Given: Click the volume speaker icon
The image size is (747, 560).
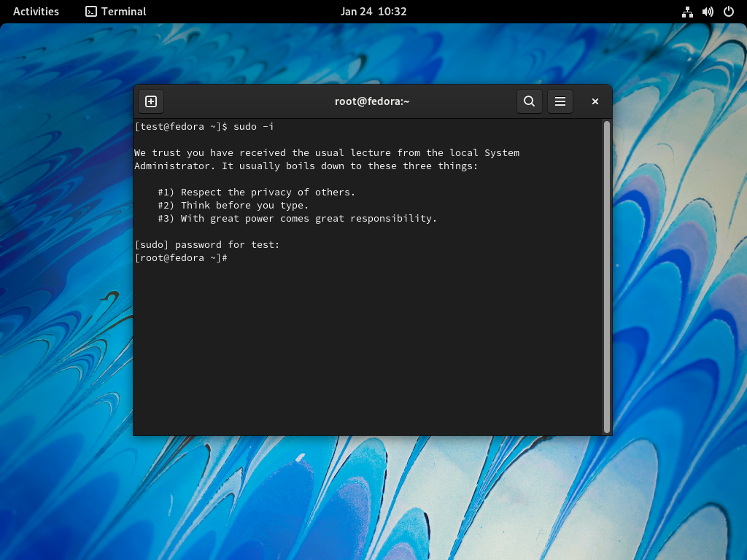Looking at the screenshot, I should click(x=708, y=12).
